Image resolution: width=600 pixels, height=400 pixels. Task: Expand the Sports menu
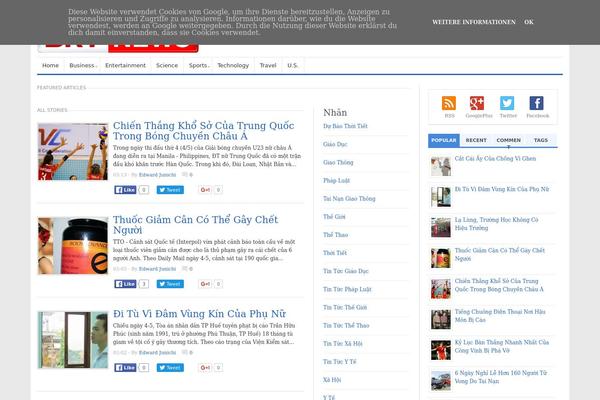coord(199,65)
